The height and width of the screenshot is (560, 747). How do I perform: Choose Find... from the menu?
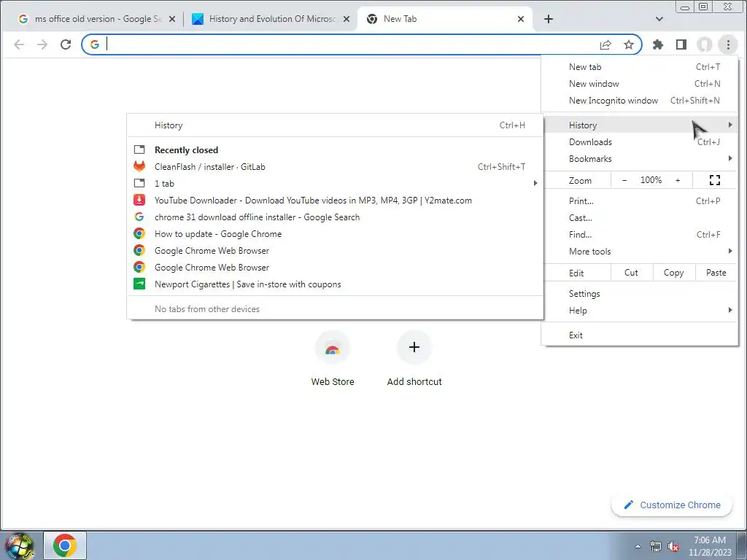[x=639, y=234]
